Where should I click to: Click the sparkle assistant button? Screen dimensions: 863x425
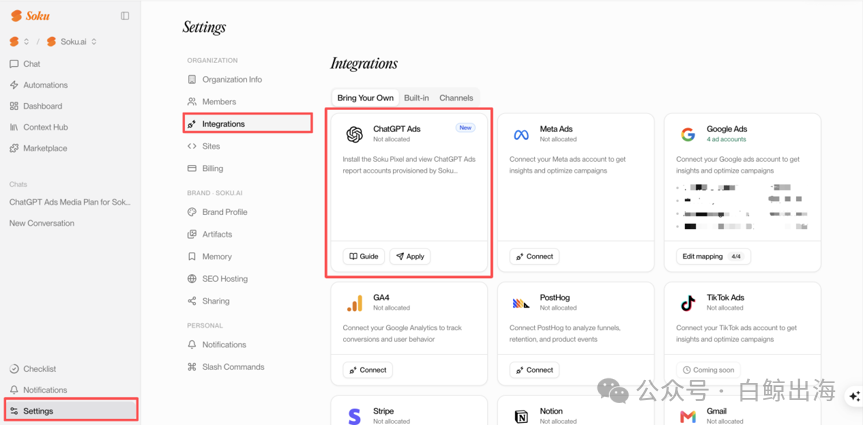pos(854,396)
